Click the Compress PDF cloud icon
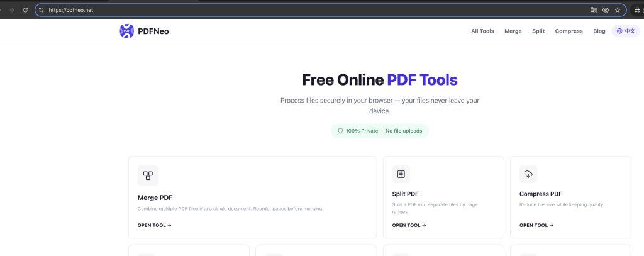 coord(528,174)
